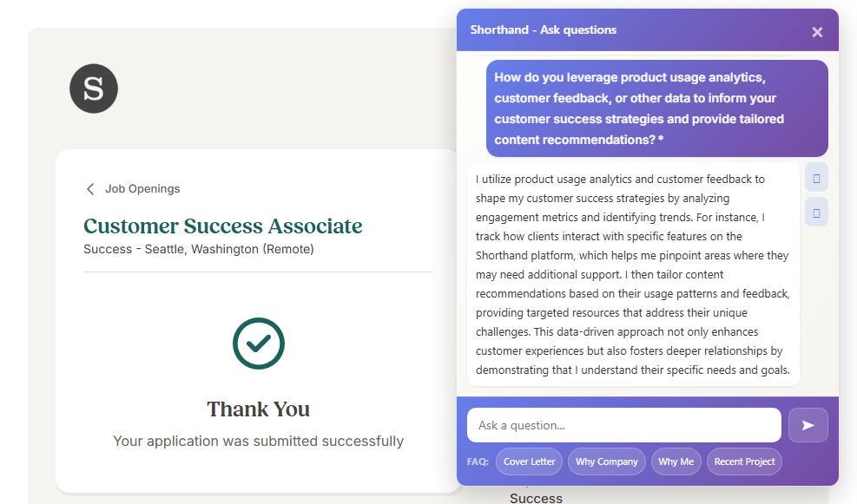
Task: Click the "Shorthand - Ask questions" header title
Action: click(544, 29)
